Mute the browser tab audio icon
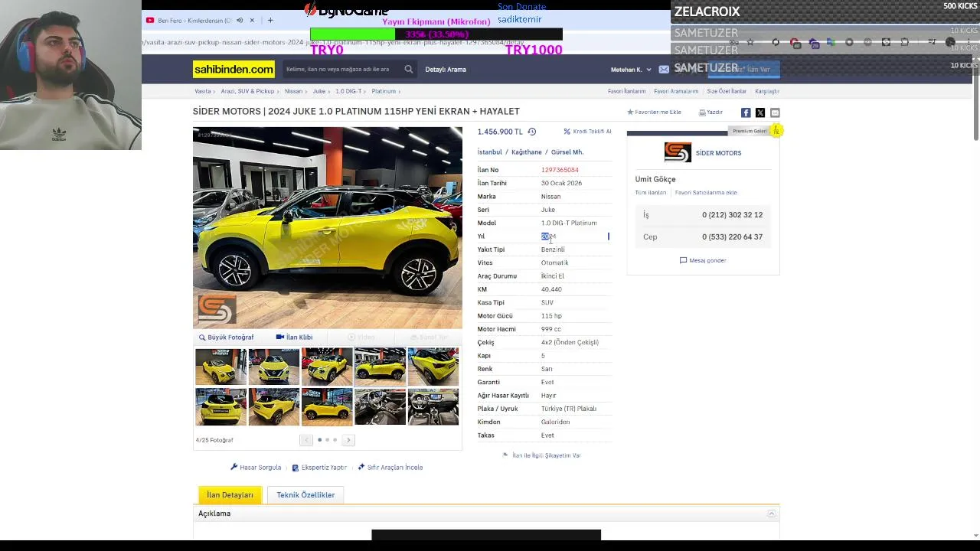 pos(240,21)
